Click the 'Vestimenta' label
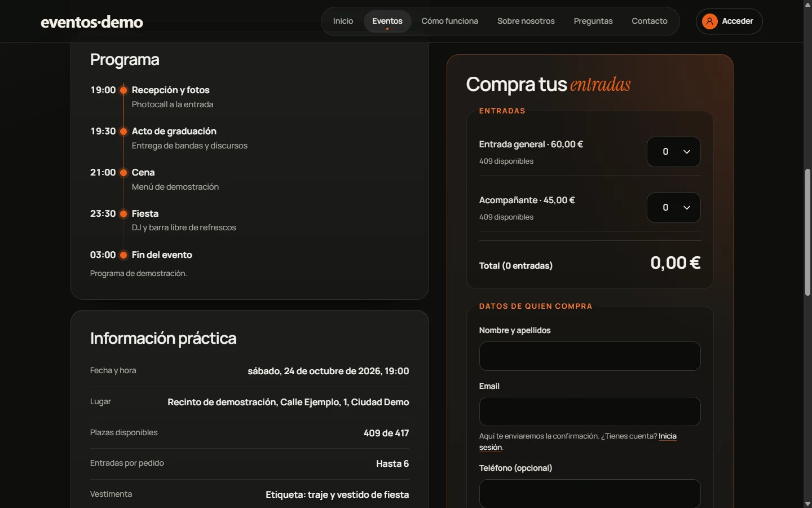Image resolution: width=812 pixels, height=508 pixels. click(x=111, y=494)
